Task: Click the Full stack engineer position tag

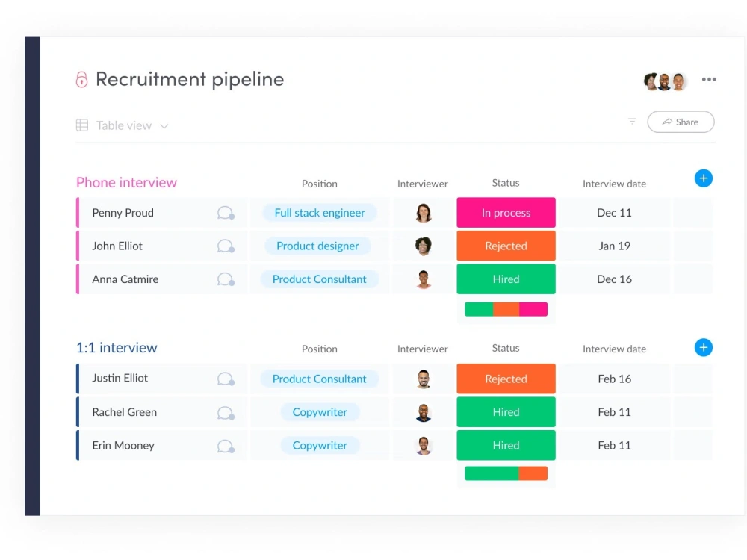Action: (x=320, y=212)
